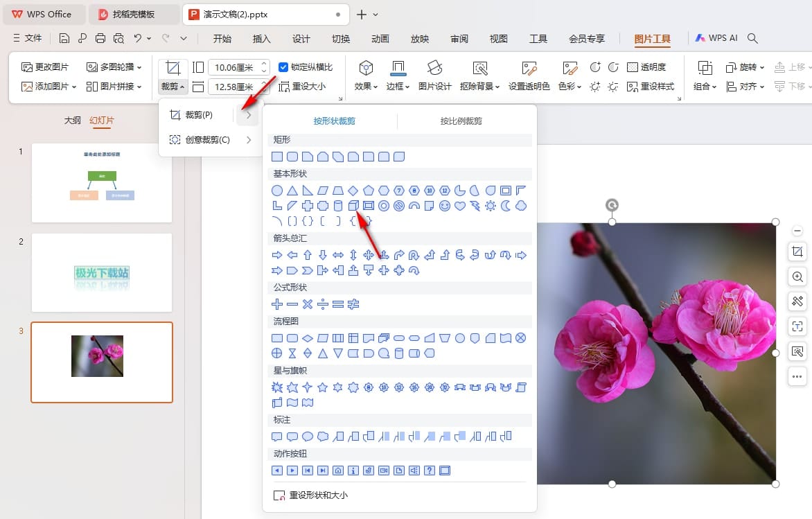Click the crop icon beside picture
This screenshot has width=812, height=519.
(797, 252)
